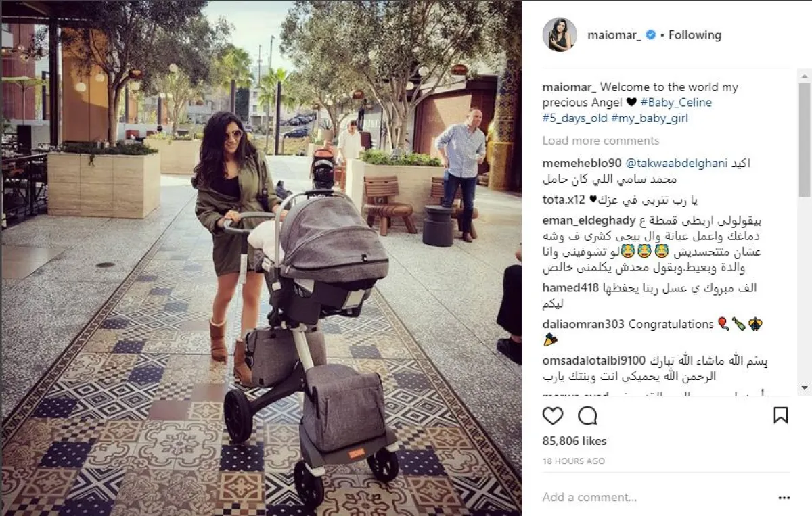This screenshot has width=812, height=516.
Task: Open the #Baby_Celine hashtag
Action: point(675,103)
